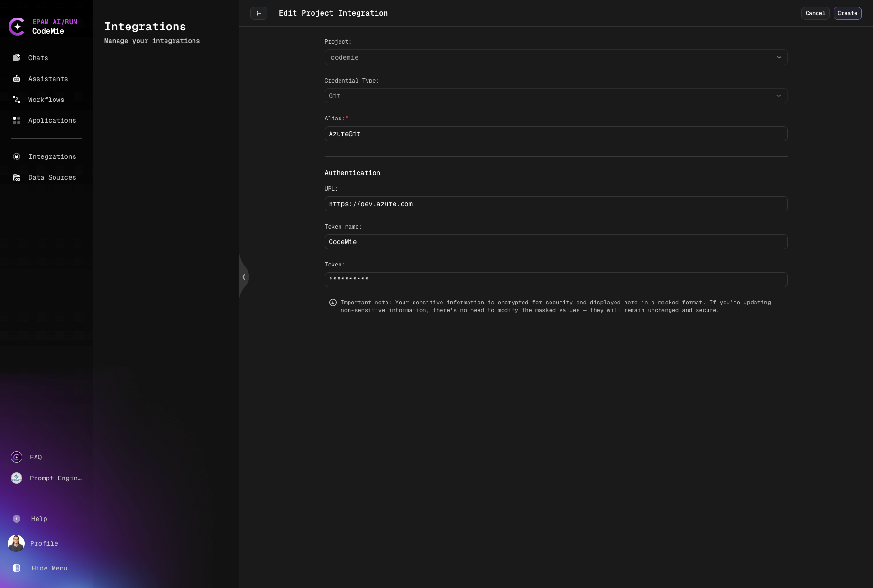873x588 pixels.
Task: Click the CodeMie logo
Action: point(18,27)
